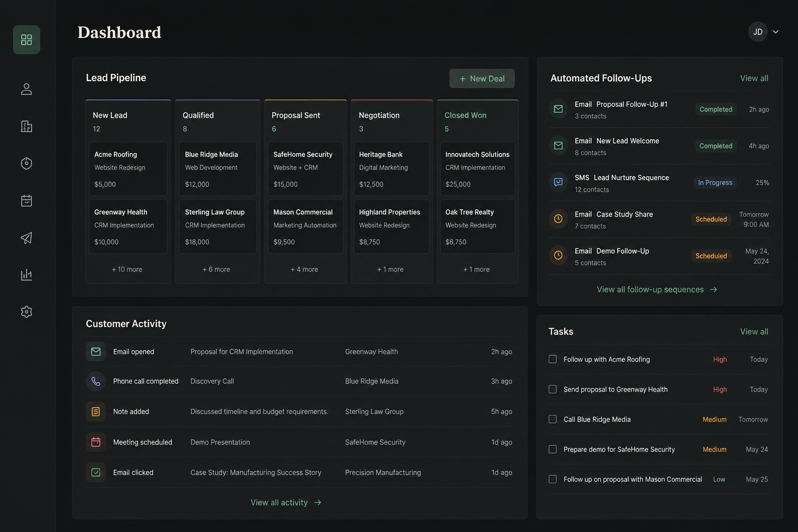This screenshot has width=798, height=532.
Task: Click Case Study: Manufacturing Success Story text
Action: click(256, 472)
